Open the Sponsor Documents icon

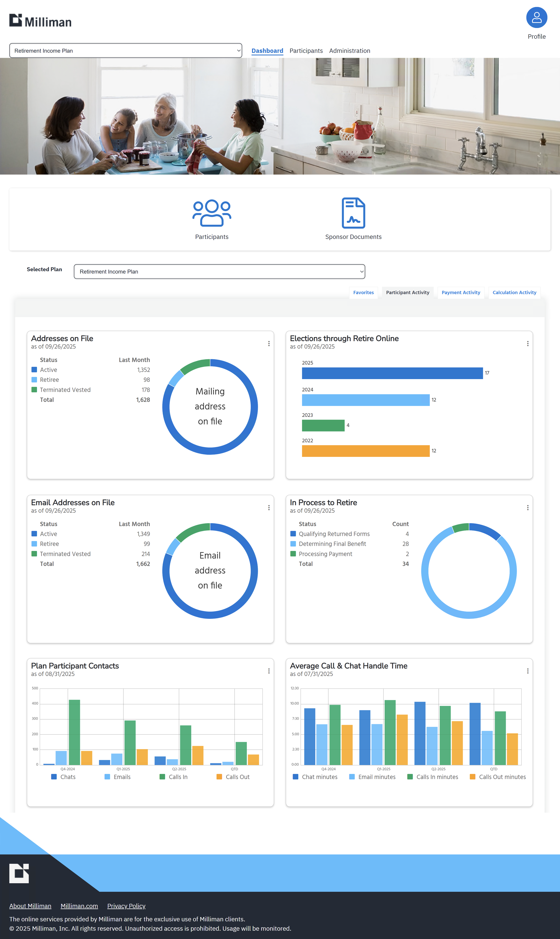(353, 213)
